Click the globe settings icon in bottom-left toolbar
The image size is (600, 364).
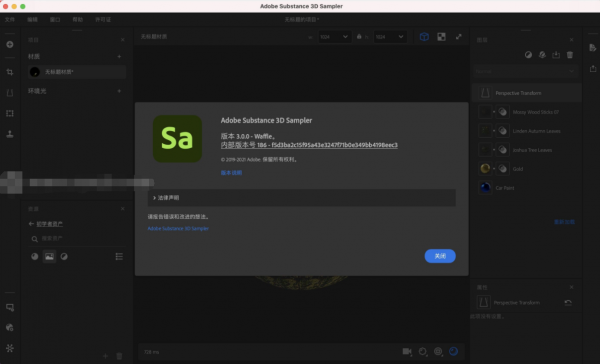10,328
